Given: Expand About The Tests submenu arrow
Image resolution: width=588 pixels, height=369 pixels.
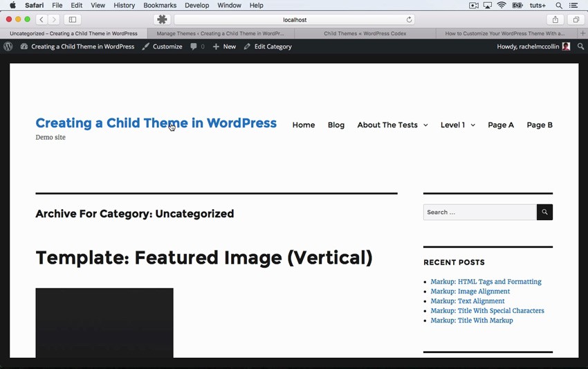Looking at the screenshot, I should 425,125.
